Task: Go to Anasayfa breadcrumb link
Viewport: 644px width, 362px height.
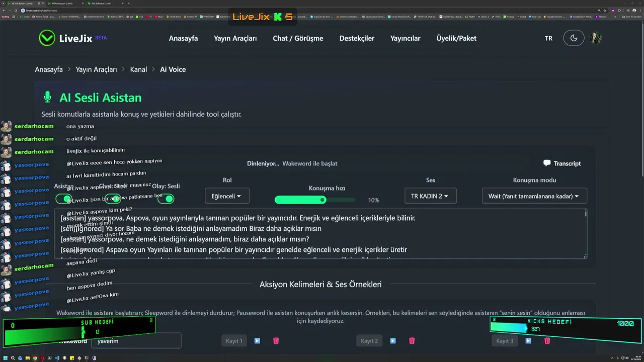Action: [x=49, y=69]
